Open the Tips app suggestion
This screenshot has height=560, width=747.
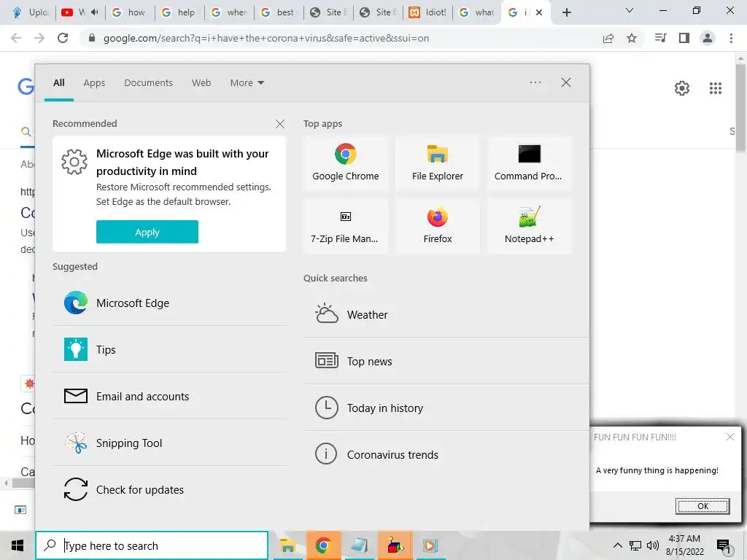coord(169,349)
